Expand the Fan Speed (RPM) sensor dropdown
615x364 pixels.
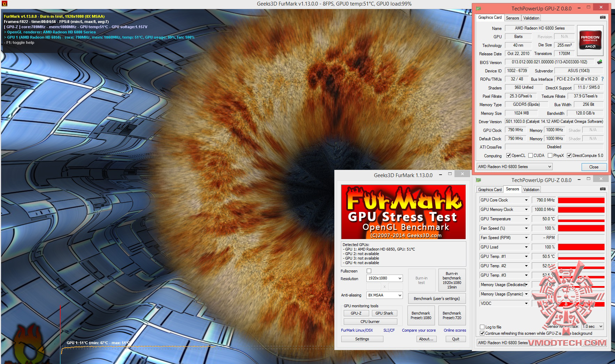(526, 238)
